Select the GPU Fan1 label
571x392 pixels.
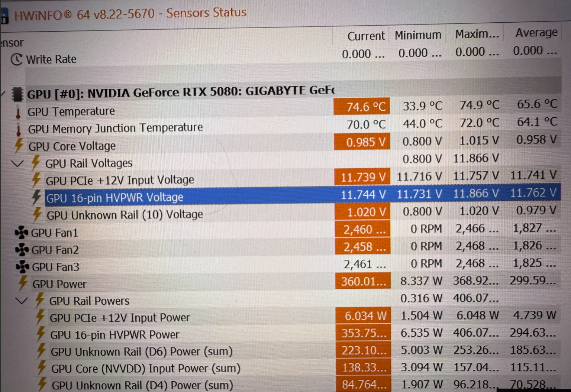[55, 233]
